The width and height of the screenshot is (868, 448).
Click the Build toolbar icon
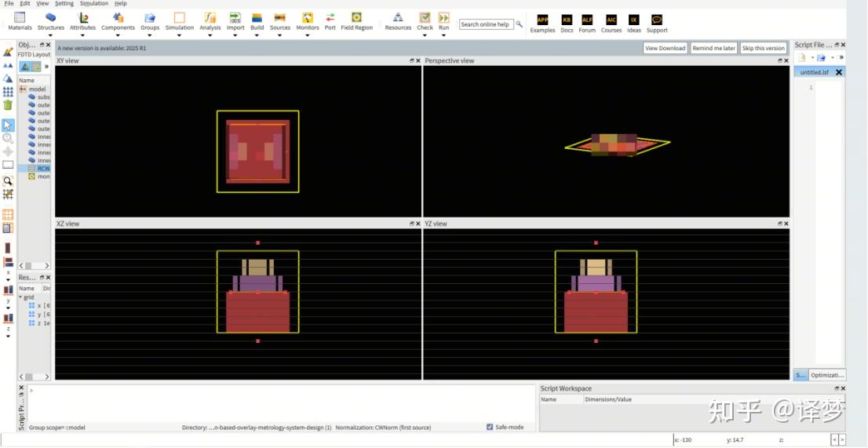point(257,18)
